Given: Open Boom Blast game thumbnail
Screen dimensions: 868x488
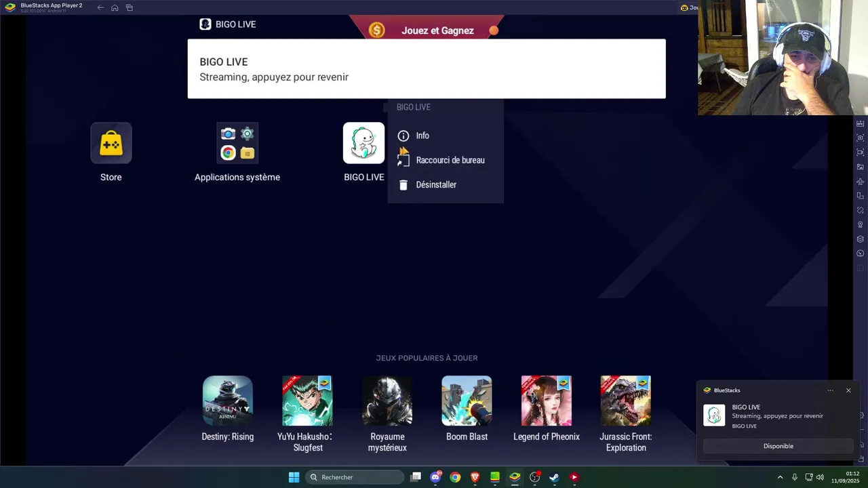Looking at the screenshot, I should [467, 401].
